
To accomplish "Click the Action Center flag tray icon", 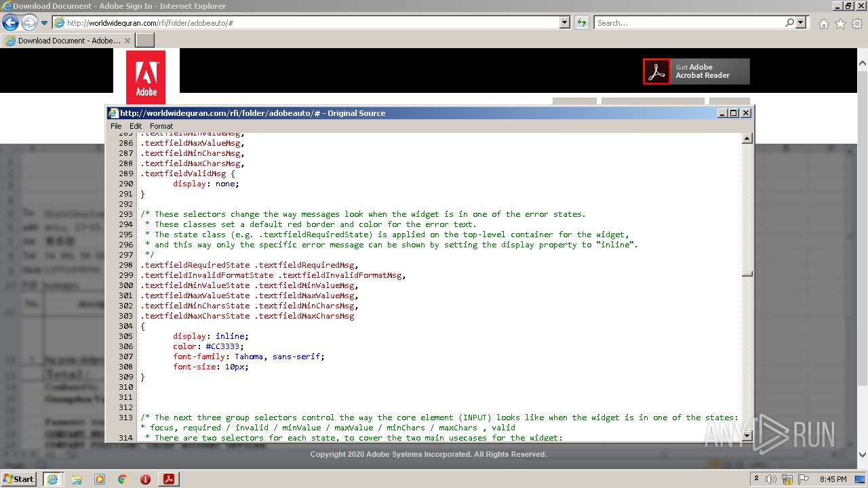I will point(804,479).
